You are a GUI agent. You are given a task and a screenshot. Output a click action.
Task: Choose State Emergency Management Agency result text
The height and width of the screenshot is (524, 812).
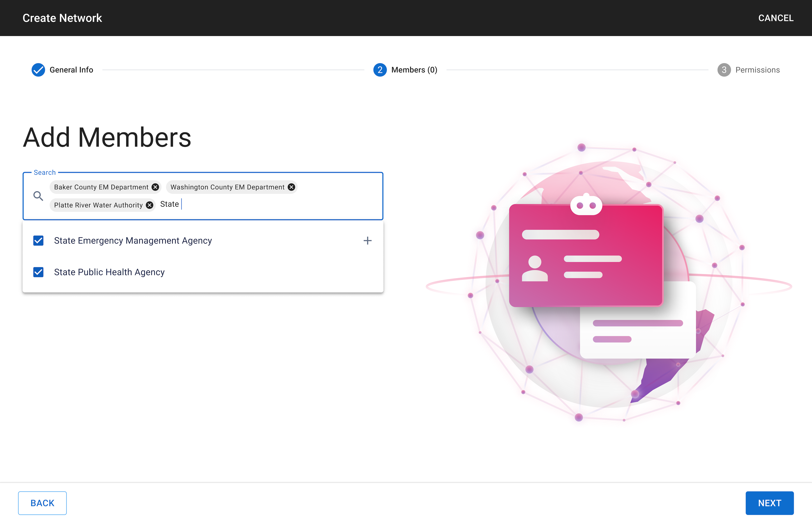tap(133, 240)
